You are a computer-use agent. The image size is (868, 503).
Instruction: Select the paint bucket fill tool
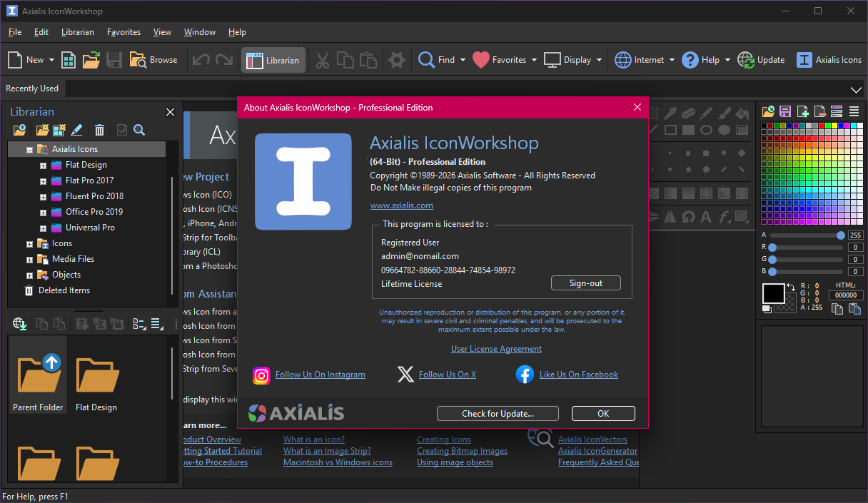[x=742, y=113]
